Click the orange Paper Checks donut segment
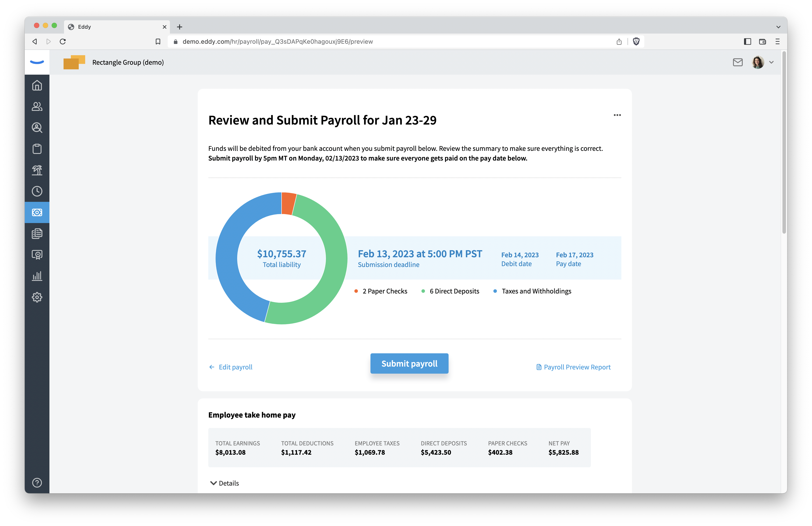The width and height of the screenshot is (812, 526). point(288,203)
